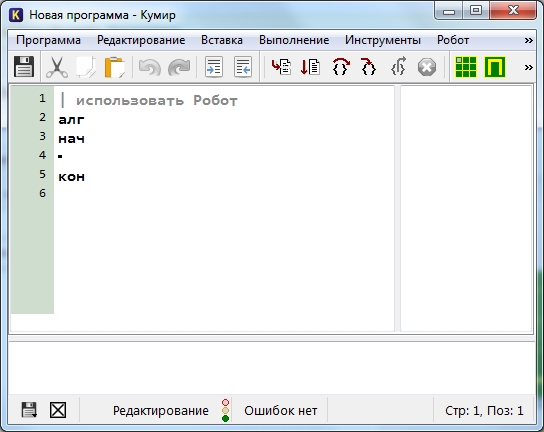Click the step-over curly braces icon
The height and width of the screenshot is (432, 544).
[341, 67]
